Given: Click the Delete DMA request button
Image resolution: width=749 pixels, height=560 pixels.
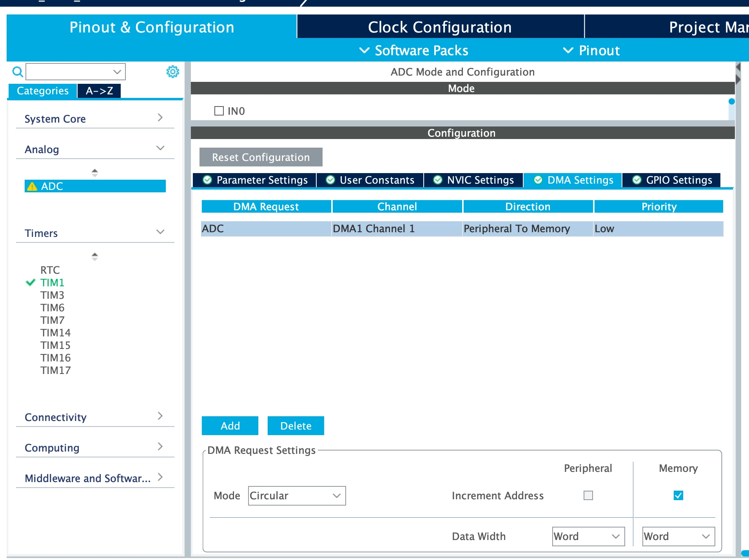Looking at the screenshot, I should pos(296,426).
